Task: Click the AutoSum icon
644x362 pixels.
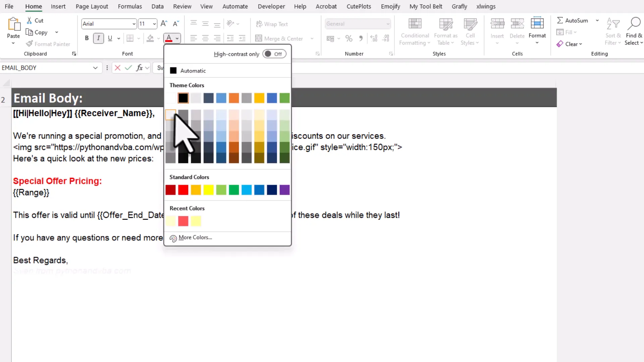Action: (560, 20)
